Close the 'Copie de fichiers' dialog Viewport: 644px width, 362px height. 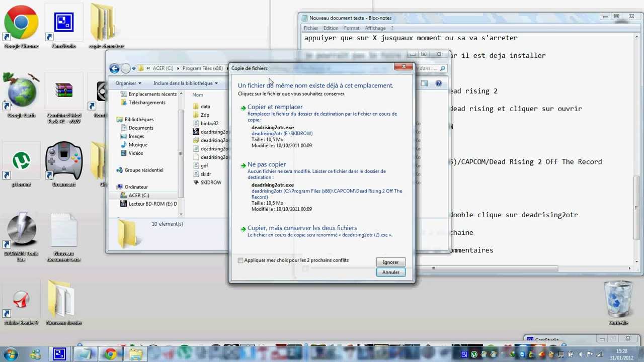404,66
